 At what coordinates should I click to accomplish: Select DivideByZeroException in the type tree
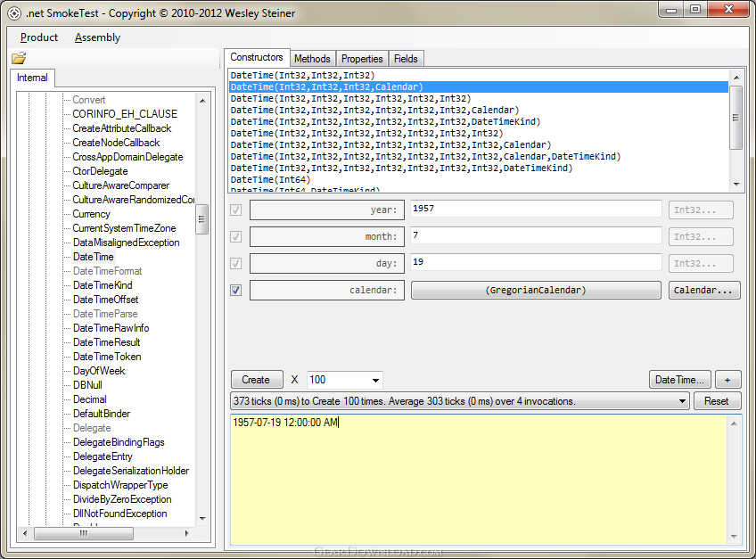[x=122, y=499]
